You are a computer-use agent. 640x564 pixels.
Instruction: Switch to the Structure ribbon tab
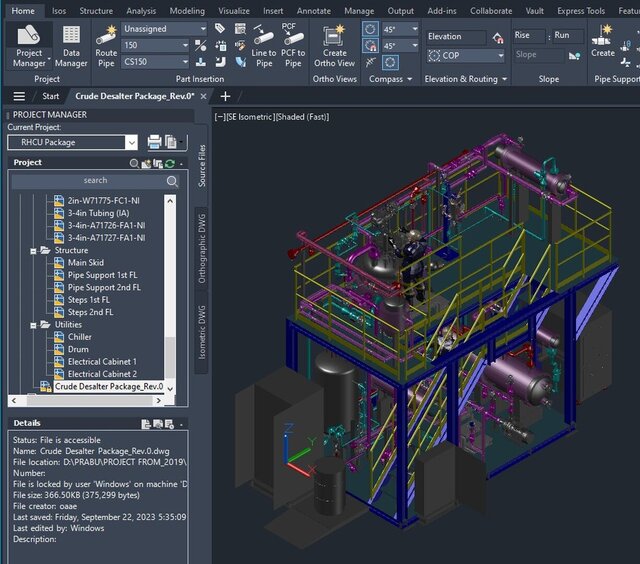tap(96, 11)
